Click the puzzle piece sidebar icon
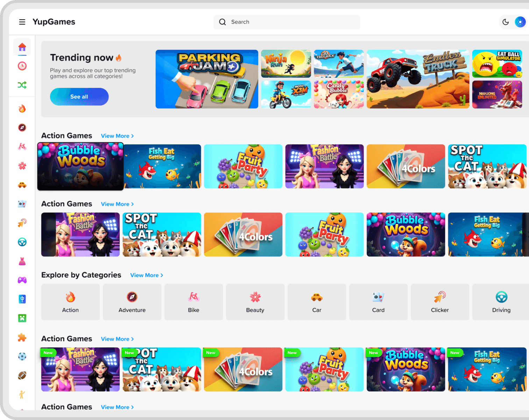 [x=22, y=337]
